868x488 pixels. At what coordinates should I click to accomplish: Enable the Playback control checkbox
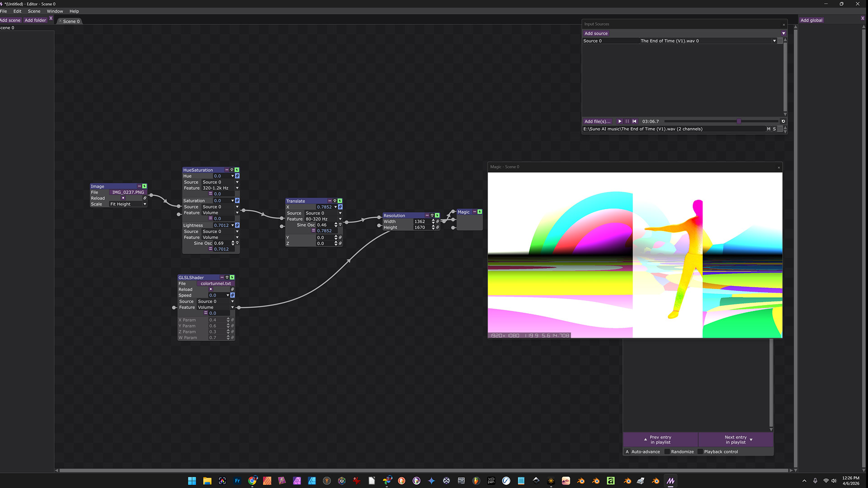tap(700, 452)
